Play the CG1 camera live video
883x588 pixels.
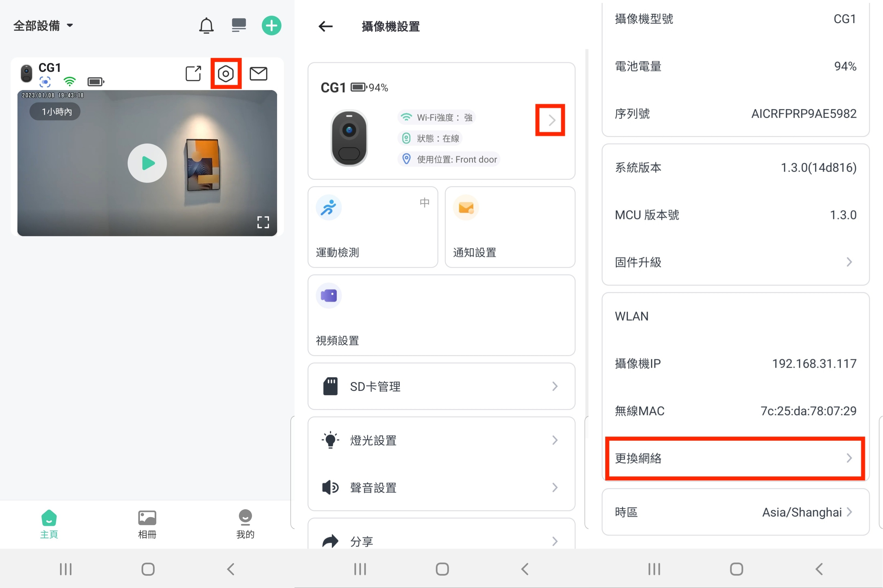point(147,163)
